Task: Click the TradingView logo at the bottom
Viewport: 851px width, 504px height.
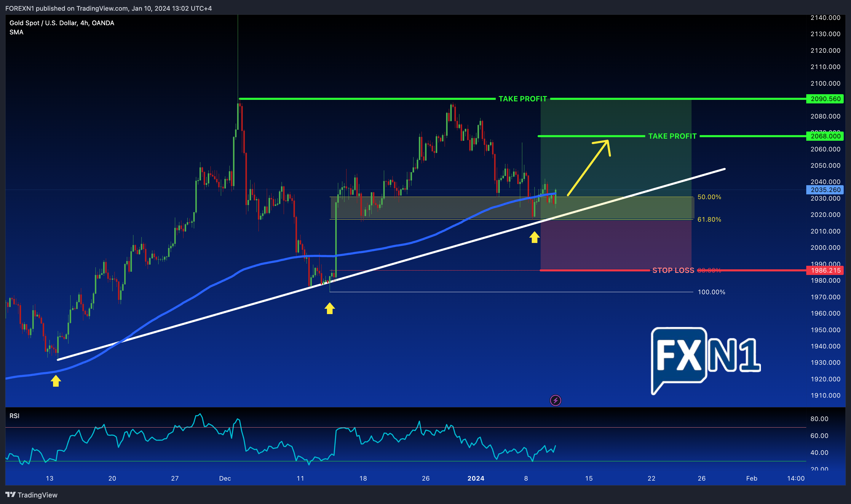Action: 31,495
